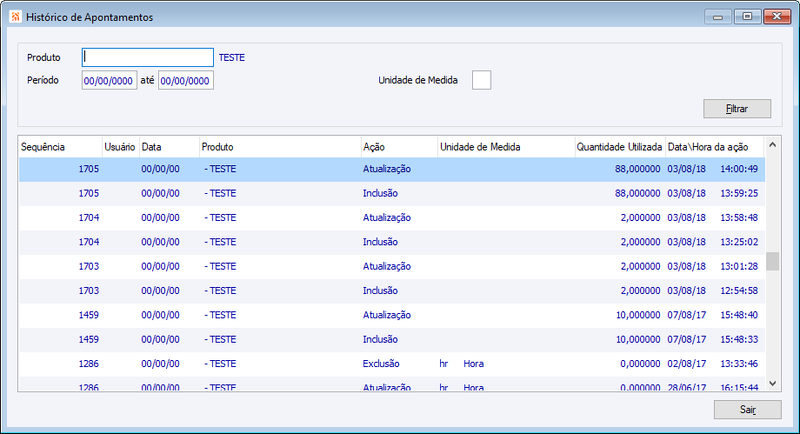This screenshot has height=434, width=800.
Task: Click the Produto column header
Action: click(280, 147)
